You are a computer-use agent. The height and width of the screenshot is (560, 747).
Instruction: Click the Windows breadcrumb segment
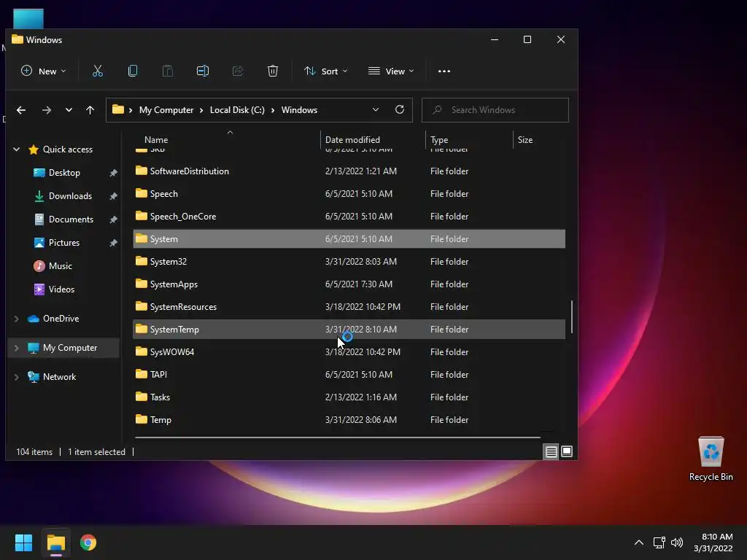pos(299,110)
